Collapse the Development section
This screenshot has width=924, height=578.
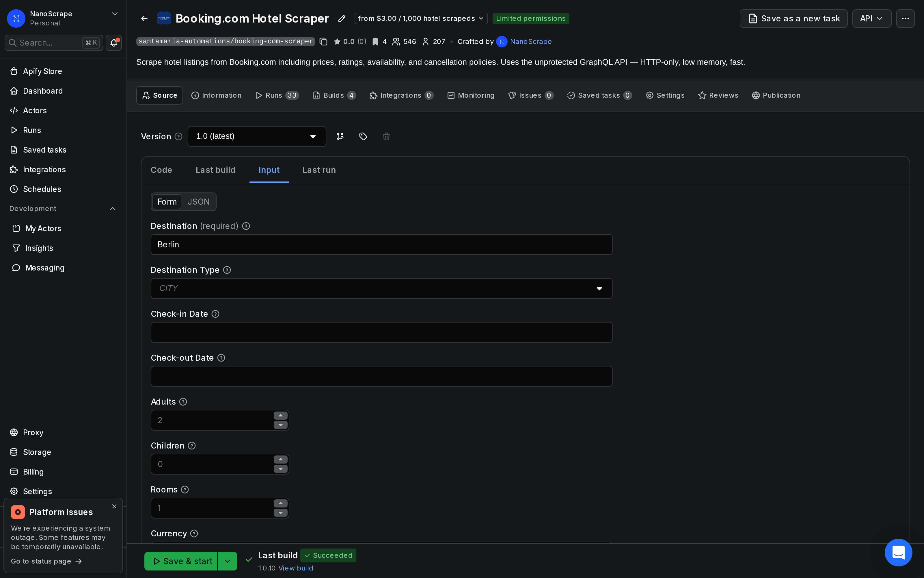click(x=113, y=209)
